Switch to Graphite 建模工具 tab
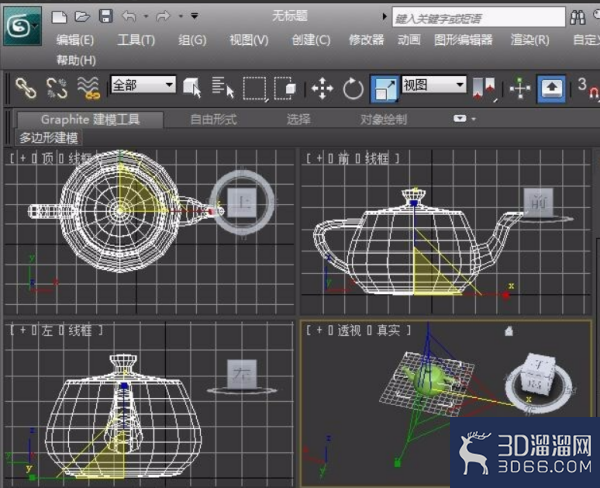The height and width of the screenshot is (488, 600). tap(90, 120)
